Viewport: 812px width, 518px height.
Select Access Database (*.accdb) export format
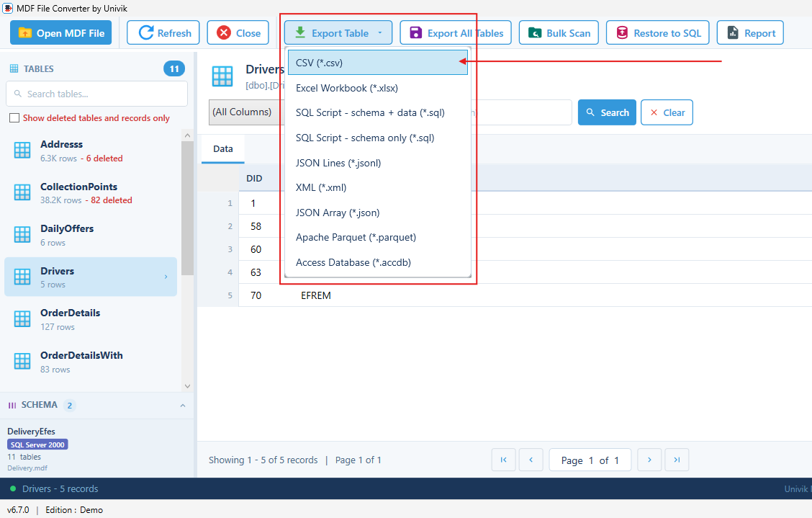[x=377, y=262]
